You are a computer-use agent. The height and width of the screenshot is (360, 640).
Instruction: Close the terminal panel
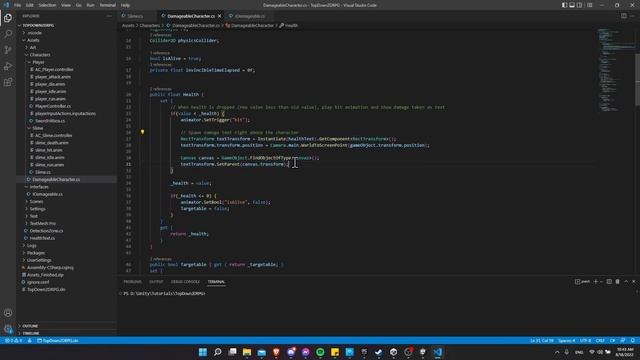tap(633, 282)
